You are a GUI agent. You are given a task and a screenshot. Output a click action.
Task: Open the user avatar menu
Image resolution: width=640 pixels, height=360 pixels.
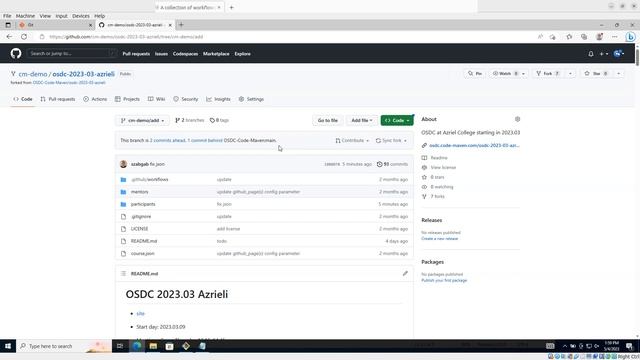pos(619,53)
